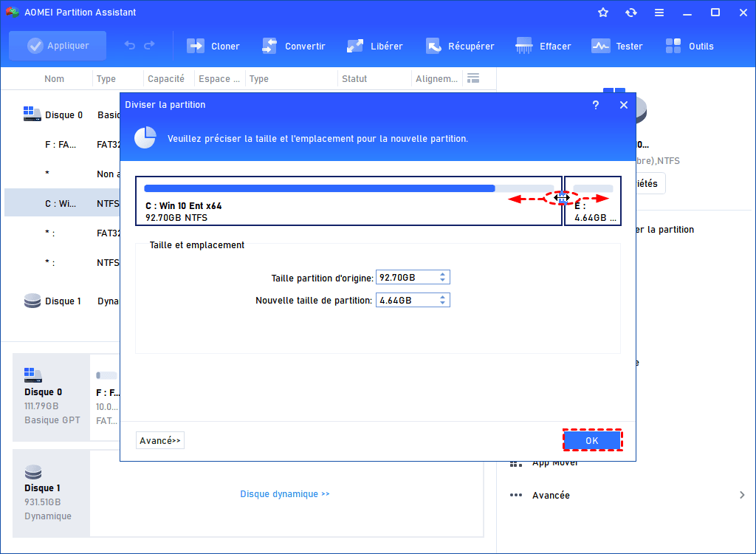
Task: Click the Nom column header
Action: (x=54, y=78)
